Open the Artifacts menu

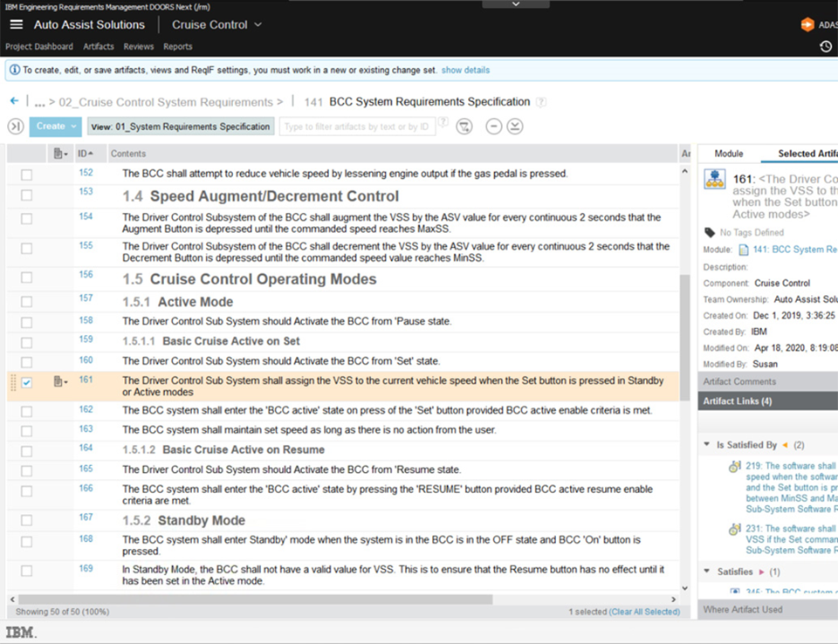point(99,46)
